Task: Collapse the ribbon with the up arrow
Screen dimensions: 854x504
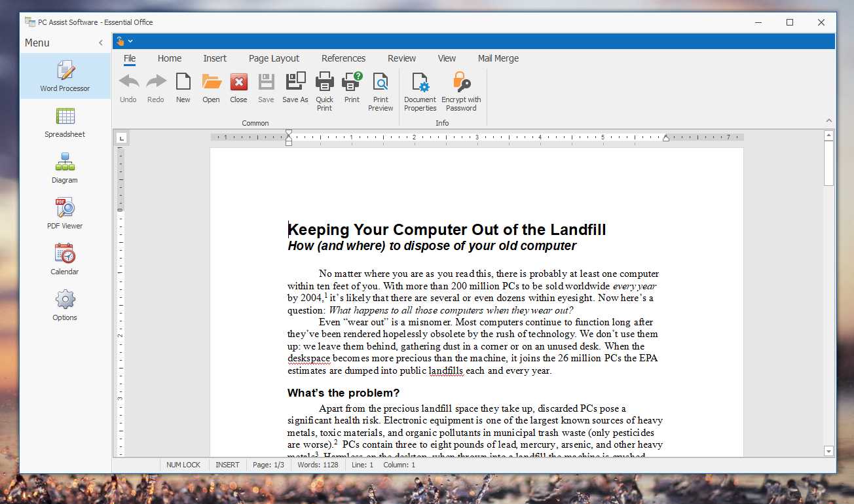Action: [x=828, y=121]
